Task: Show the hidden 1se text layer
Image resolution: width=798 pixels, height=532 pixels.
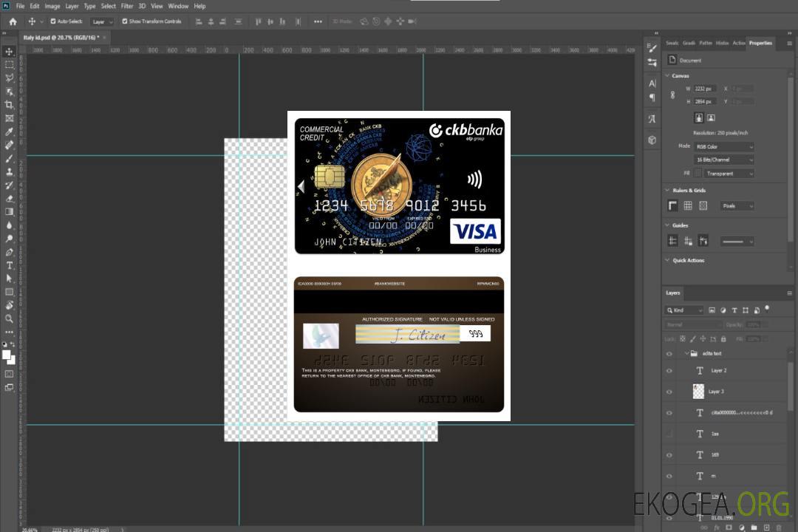Action: (x=669, y=434)
